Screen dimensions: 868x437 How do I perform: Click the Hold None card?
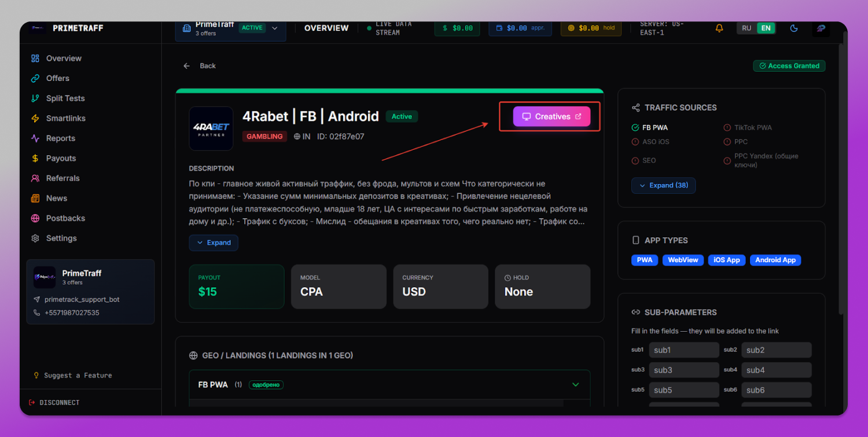click(543, 287)
